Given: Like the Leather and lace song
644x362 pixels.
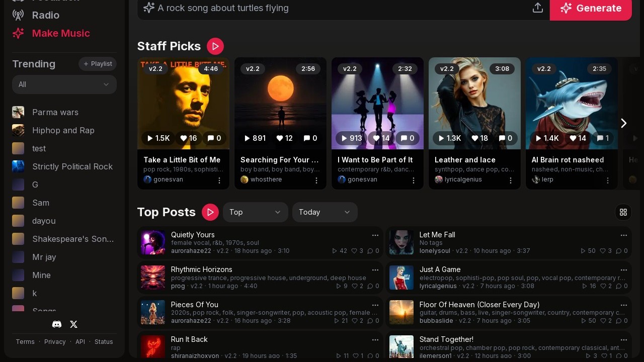Looking at the screenshot, I should [x=479, y=138].
